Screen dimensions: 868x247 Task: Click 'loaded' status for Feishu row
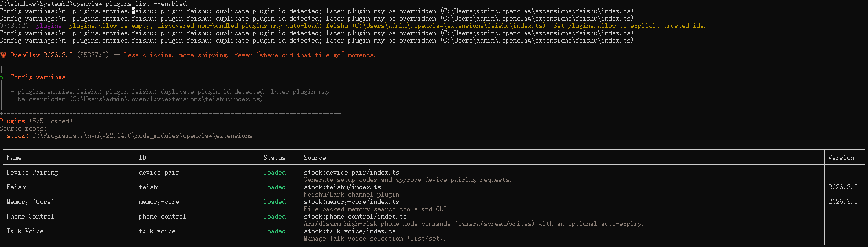click(275, 187)
